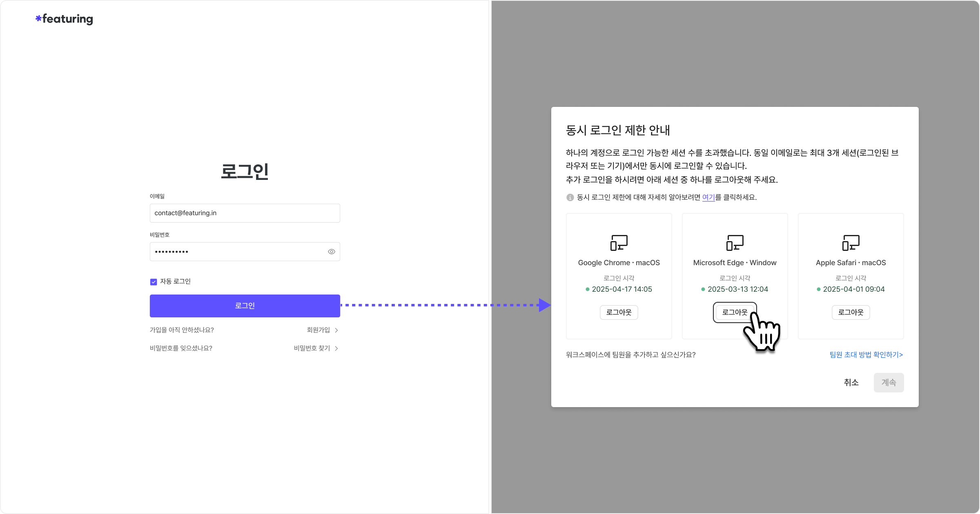The height and width of the screenshot is (514, 980).
Task: Click the chevron next to 회원가입
Action: tap(336, 330)
